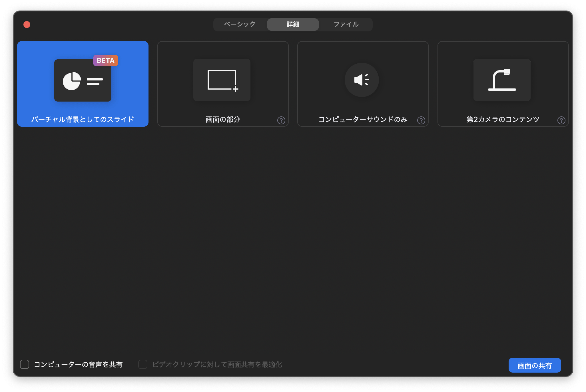Click the 画面の共有 button
Image resolution: width=586 pixels, height=392 pixels.
click(535, 365)
